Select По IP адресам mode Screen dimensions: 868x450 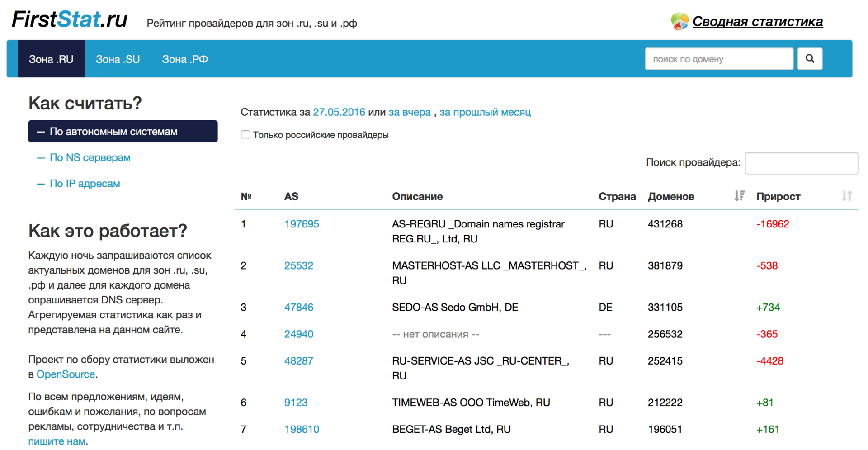click(85, 183)
